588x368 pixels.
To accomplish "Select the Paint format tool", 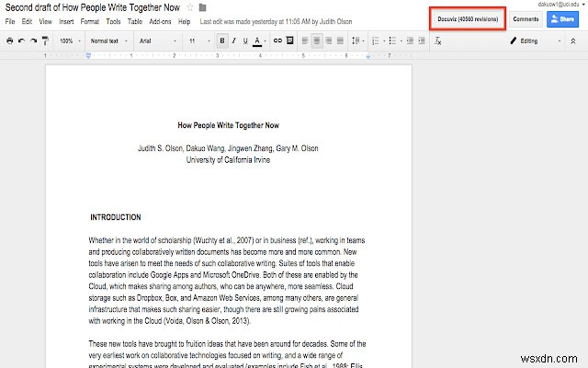I will point(45,40).
